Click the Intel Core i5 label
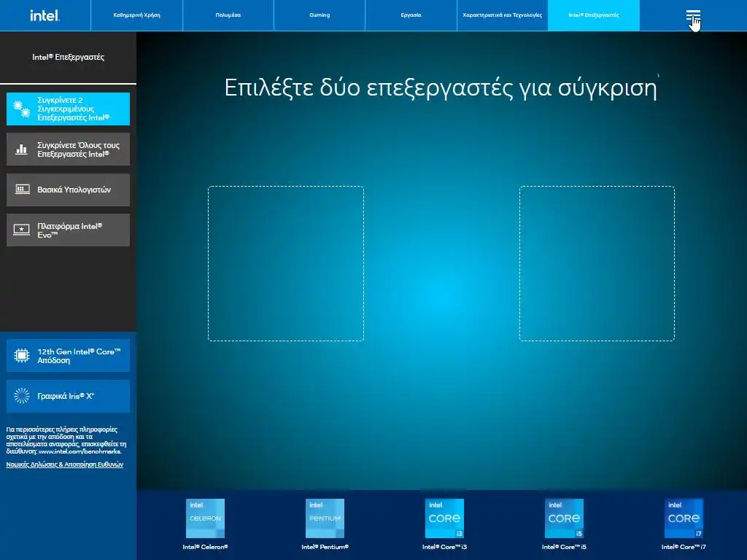The width and height of the screenshot is (747, 560). click(x=564, y=547)
